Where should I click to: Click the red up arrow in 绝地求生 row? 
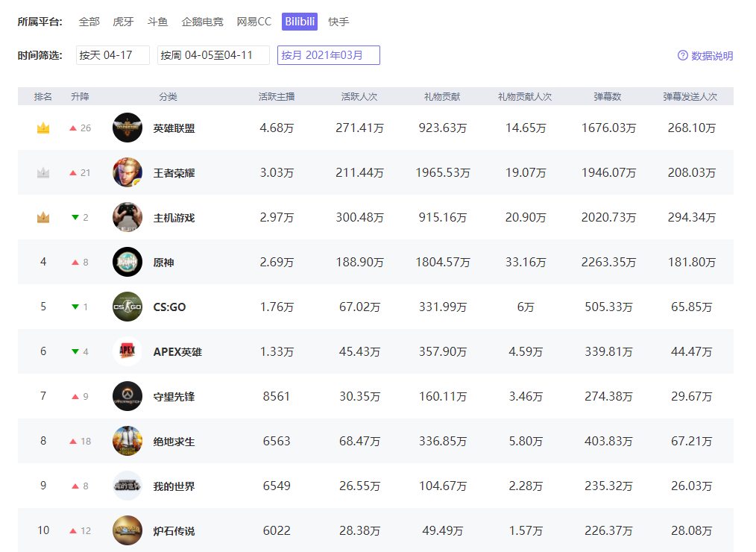click(73, 441)
